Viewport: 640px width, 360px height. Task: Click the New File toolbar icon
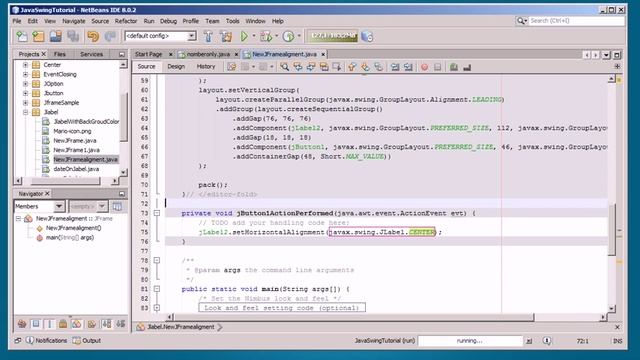tap(22, 36)
